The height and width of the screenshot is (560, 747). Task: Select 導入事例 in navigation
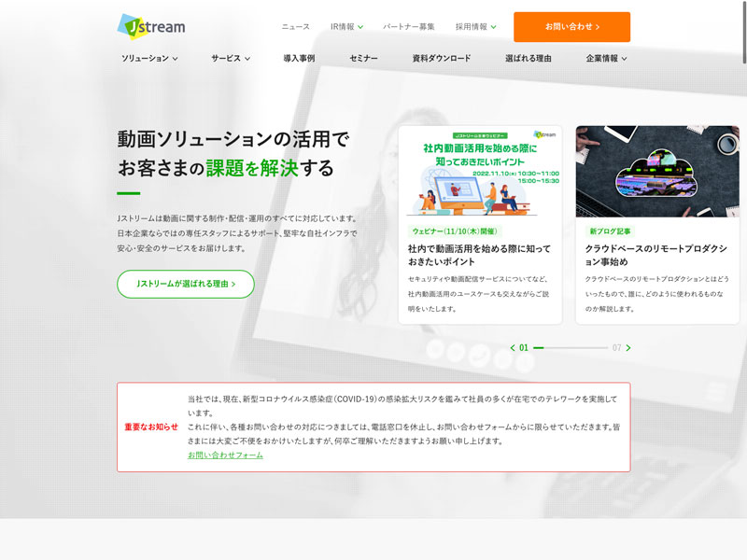click(x=299, y=58)
